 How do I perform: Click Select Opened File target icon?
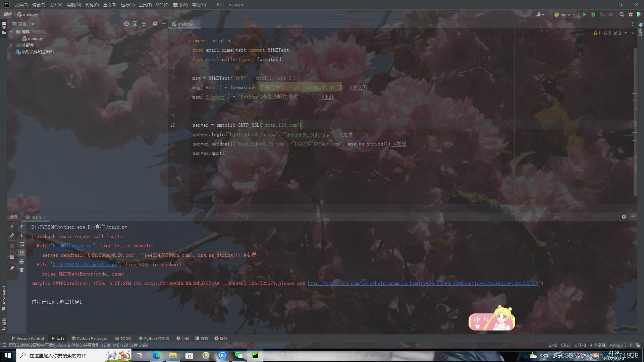(126, 24)
